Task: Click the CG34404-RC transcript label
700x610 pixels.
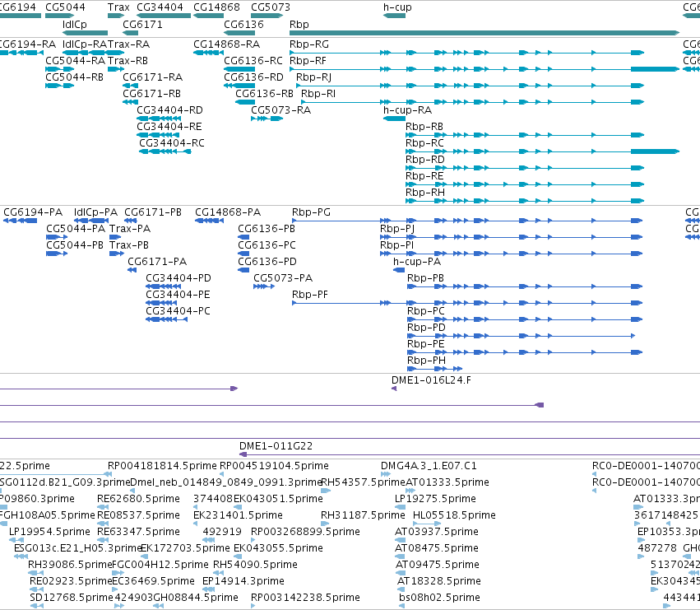Action: tap(172, 143)
